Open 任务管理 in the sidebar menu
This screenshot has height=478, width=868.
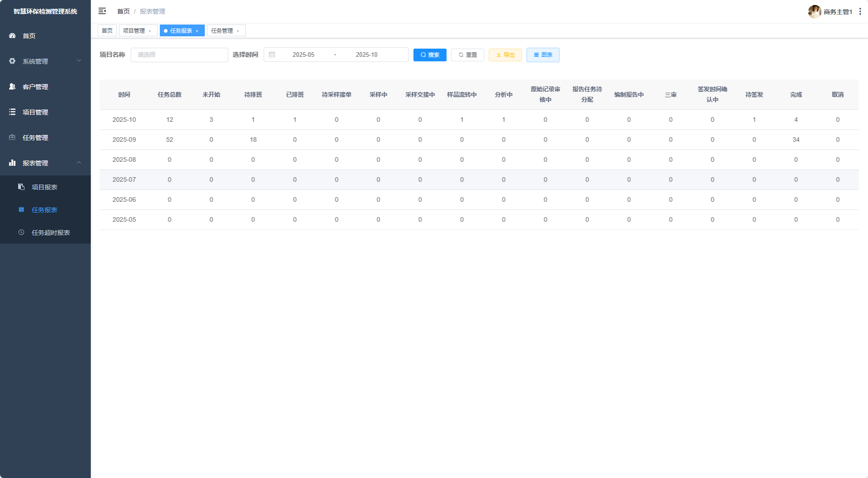[x=35, y=137]
